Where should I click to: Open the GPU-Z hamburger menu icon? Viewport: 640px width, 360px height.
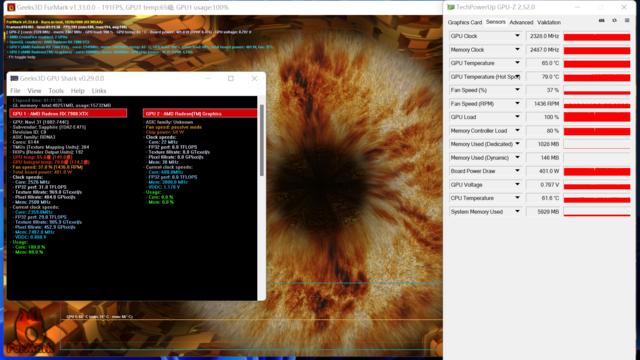pyautogui.click(x=627, y=20)
